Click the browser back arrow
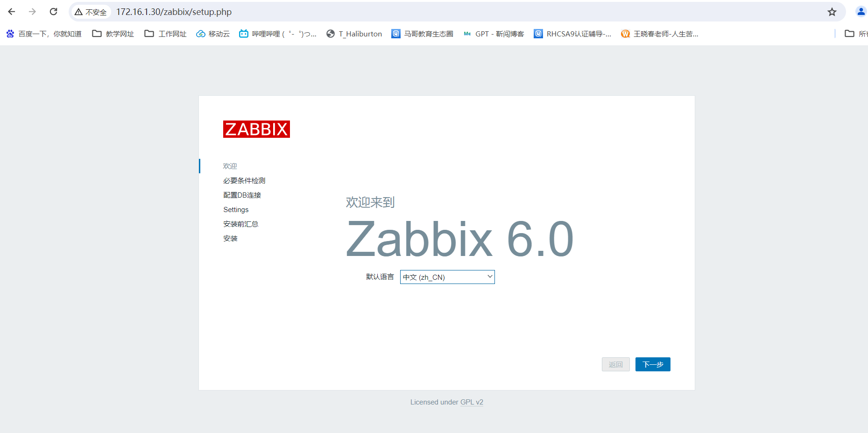The width and height of the screenshot is (868, 433). coord(12,12)
